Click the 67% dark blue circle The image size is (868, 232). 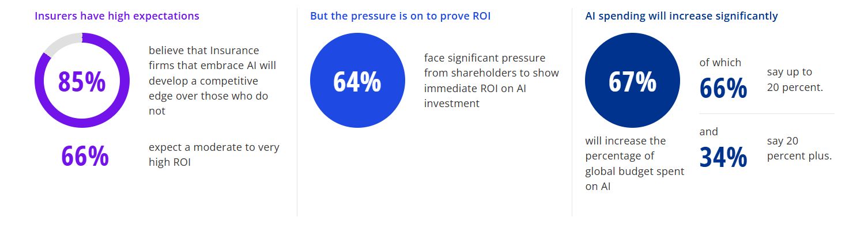tap(632, 81)
